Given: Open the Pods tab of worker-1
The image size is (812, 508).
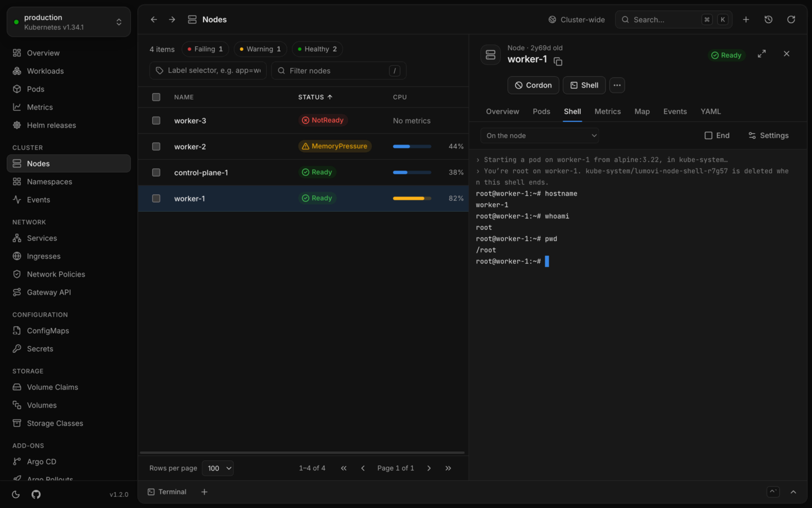Looking at the screenshot, I should (x=541, y=112).
